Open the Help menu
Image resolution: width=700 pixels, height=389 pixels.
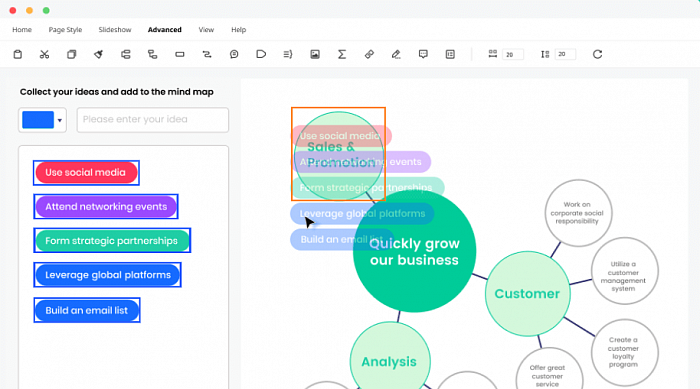click(x=238, y=30)
